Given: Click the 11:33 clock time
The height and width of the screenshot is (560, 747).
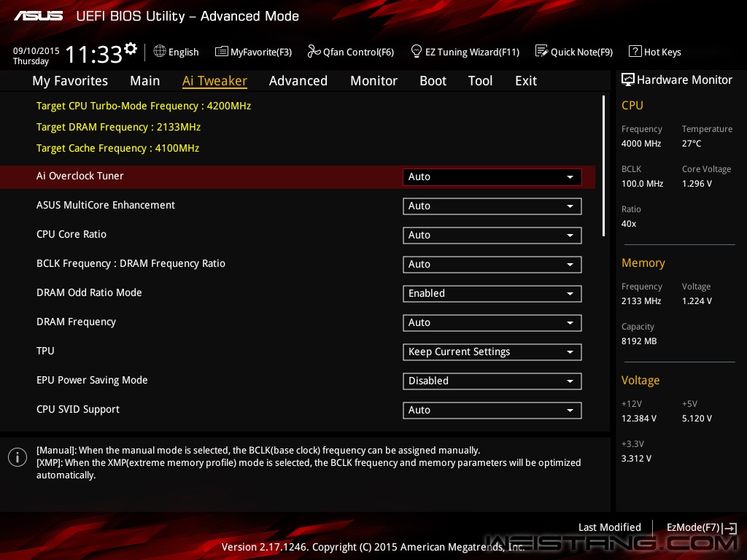Looking at the screenshot, I should click(93, 54).
